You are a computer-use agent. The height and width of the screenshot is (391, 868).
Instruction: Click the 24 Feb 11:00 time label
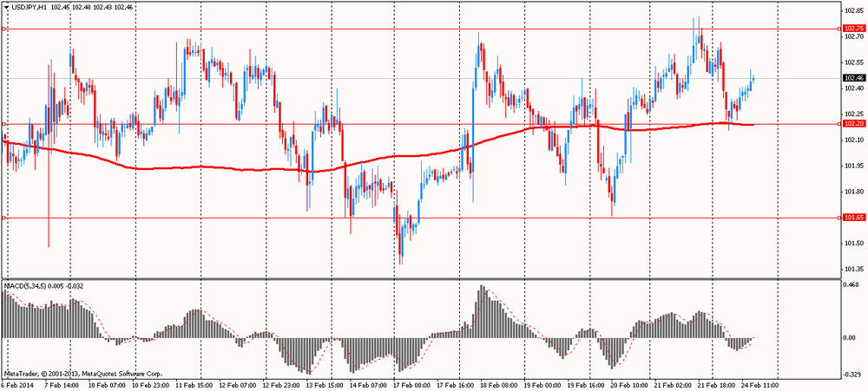point(760,384)
